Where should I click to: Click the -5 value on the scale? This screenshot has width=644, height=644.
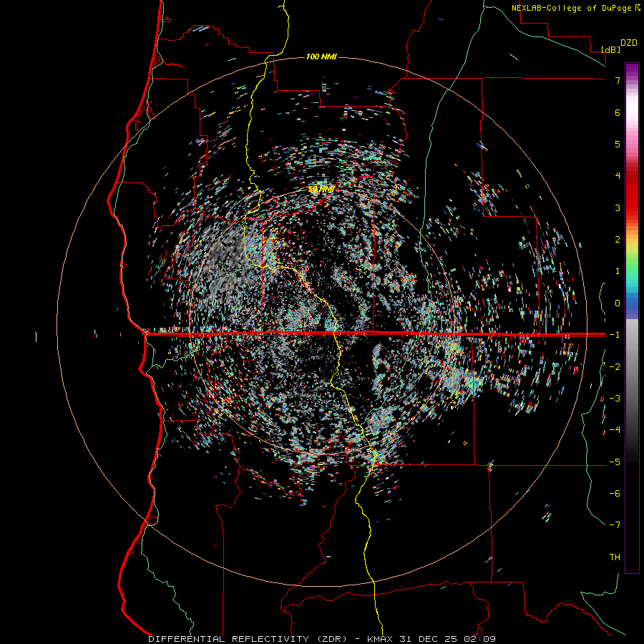click(x=615, y=462)
